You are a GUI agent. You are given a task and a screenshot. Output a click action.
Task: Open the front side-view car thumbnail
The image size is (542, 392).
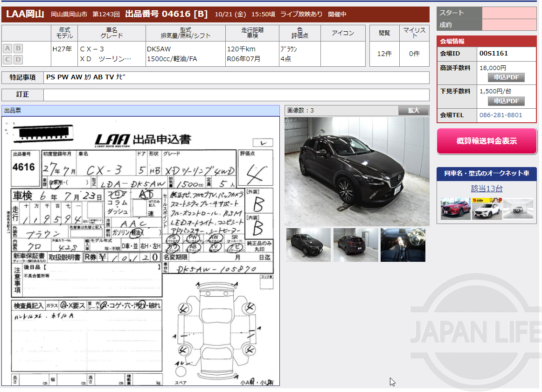coord(308,245)
